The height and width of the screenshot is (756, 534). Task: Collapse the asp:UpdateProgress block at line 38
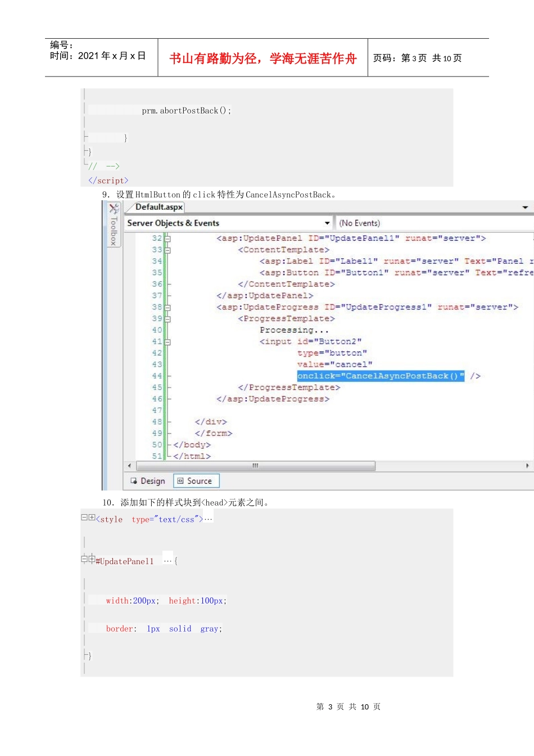[168, 308]
